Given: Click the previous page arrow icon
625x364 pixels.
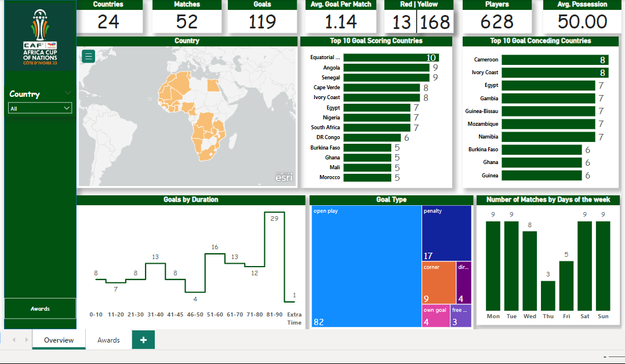Looking at the screenshot, I should click(14, 340).
